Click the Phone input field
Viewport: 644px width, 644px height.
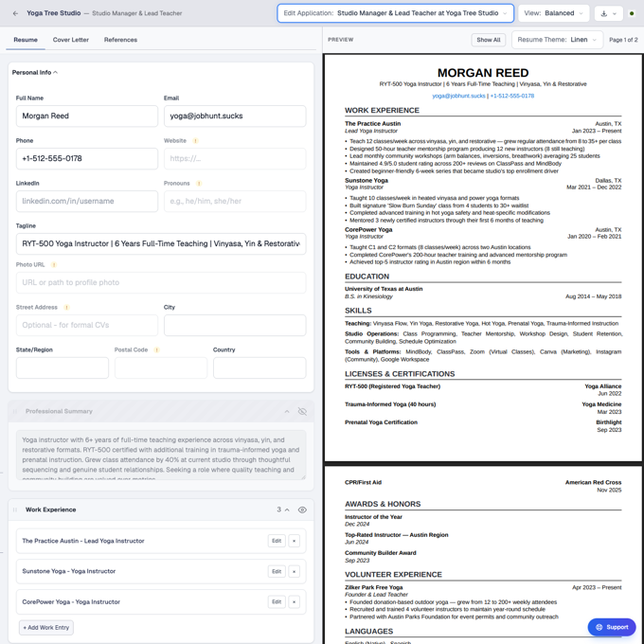coord(87,158)
